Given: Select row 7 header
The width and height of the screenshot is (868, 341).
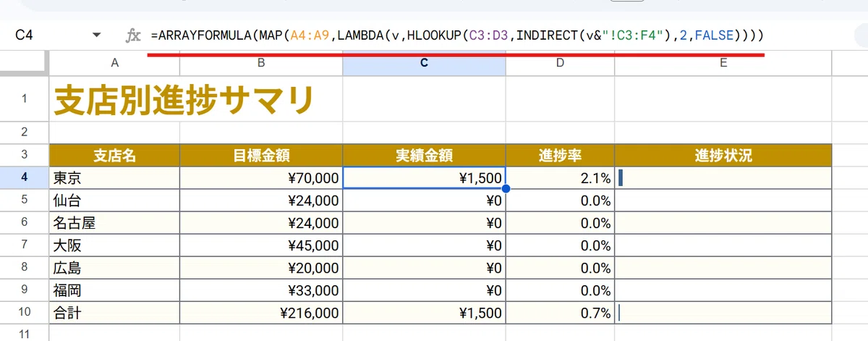Looking at the screenshot, I should point(25,245).
